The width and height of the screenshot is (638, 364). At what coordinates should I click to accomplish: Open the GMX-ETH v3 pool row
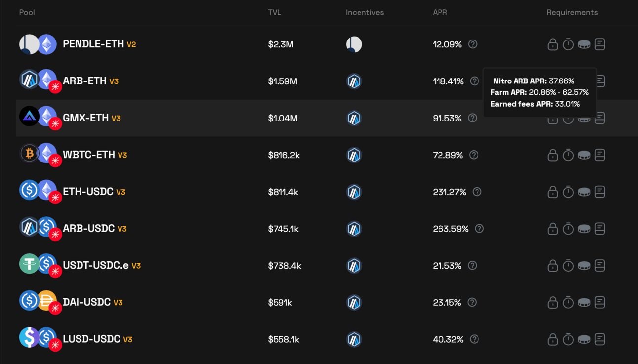coord(326,118)
